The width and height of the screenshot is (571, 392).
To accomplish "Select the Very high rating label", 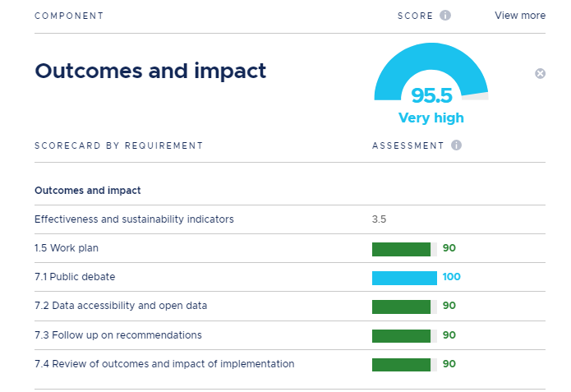I will [x=431, y=118].
